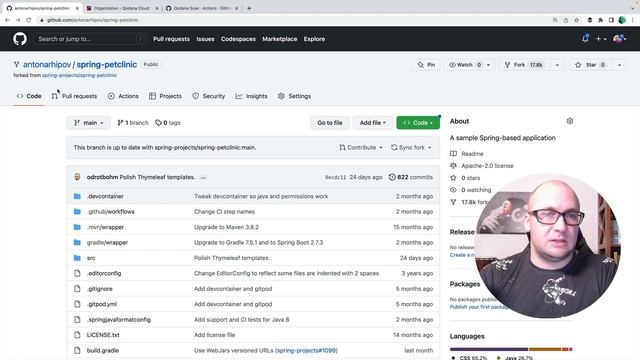The image size is (640, 360).
Task: Open forked-from spring-projects/spring-petclinic link
Action: (79, 75)
